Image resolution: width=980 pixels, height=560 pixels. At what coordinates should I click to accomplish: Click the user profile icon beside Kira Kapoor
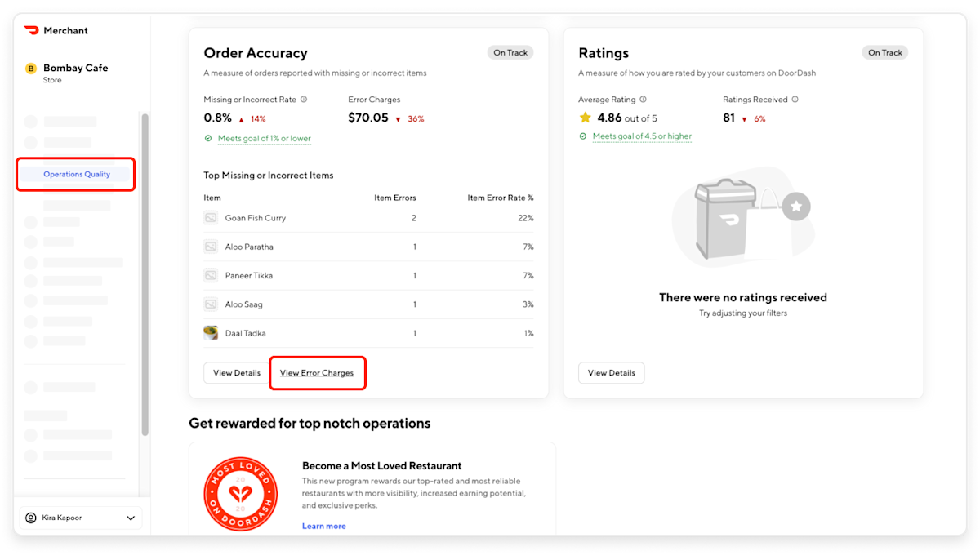[31, 518]
